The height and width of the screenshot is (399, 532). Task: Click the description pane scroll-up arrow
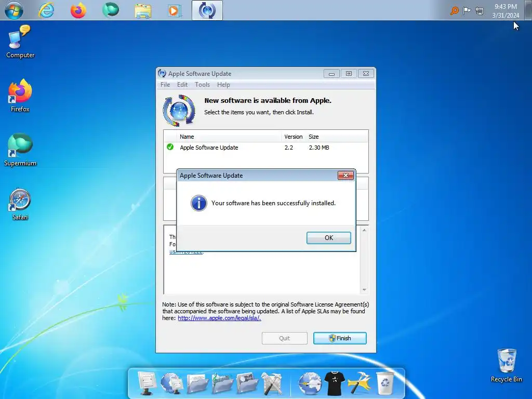pos(364,230)
